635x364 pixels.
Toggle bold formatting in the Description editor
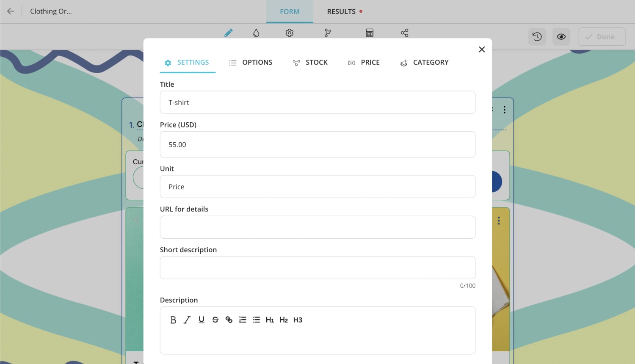click(173, 320)
